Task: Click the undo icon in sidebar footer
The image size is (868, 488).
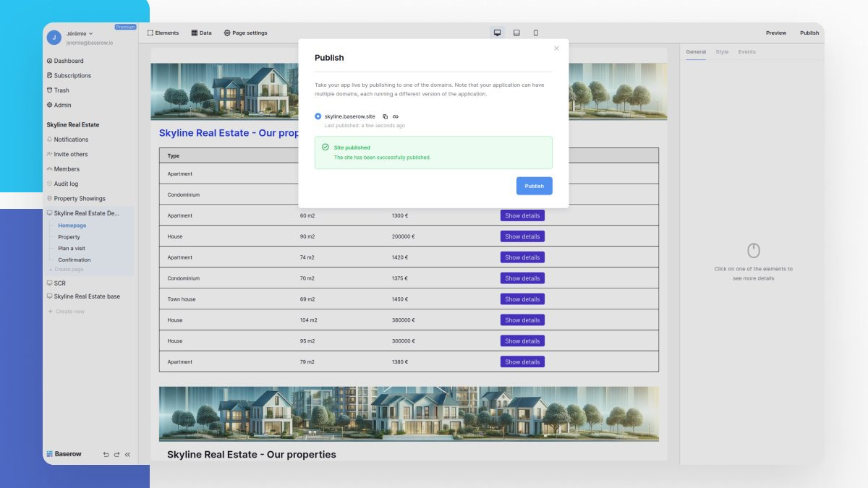Action: (x=106, y=455)
